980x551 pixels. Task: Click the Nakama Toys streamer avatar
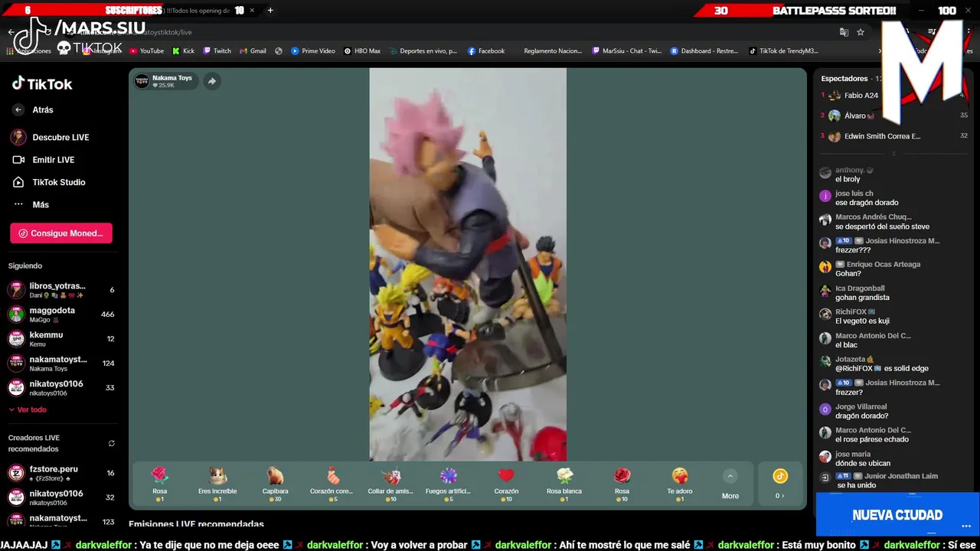142,81
